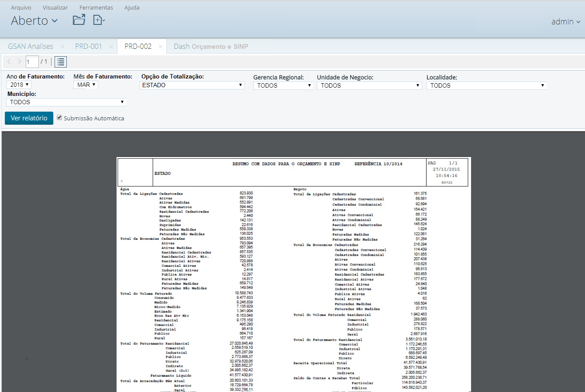Click the page number input field
The image size is (585, 392).
click(x=32, y=62)
